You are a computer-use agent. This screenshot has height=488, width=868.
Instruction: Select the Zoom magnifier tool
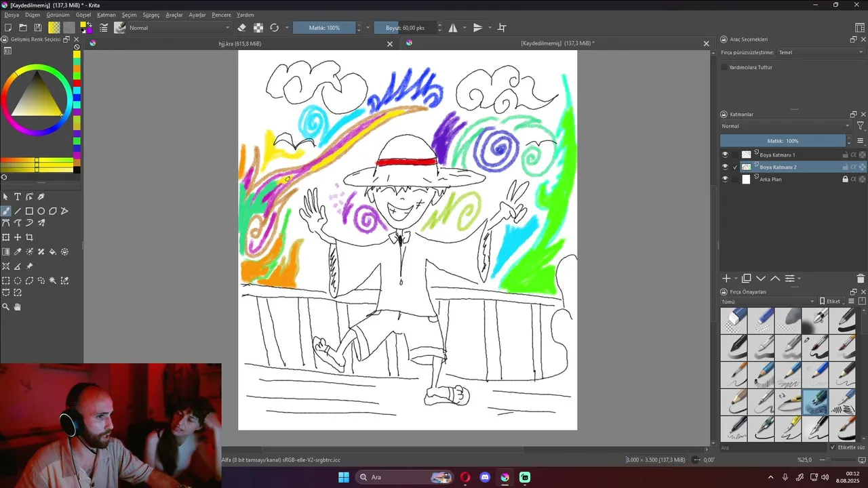(x=6, y=307)
